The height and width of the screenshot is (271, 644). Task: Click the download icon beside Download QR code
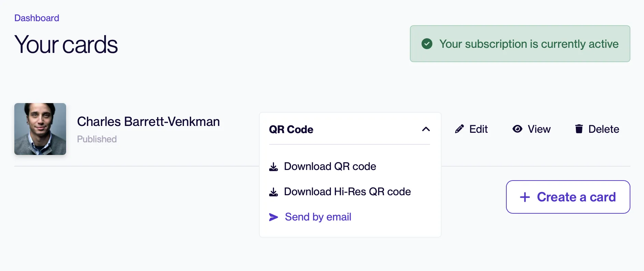[273, 167]
